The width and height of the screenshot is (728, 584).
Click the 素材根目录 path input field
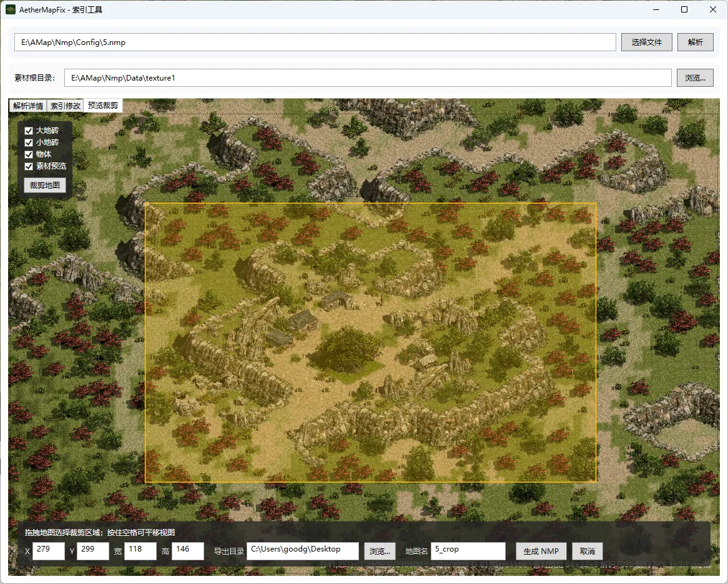tap(368, 78)
